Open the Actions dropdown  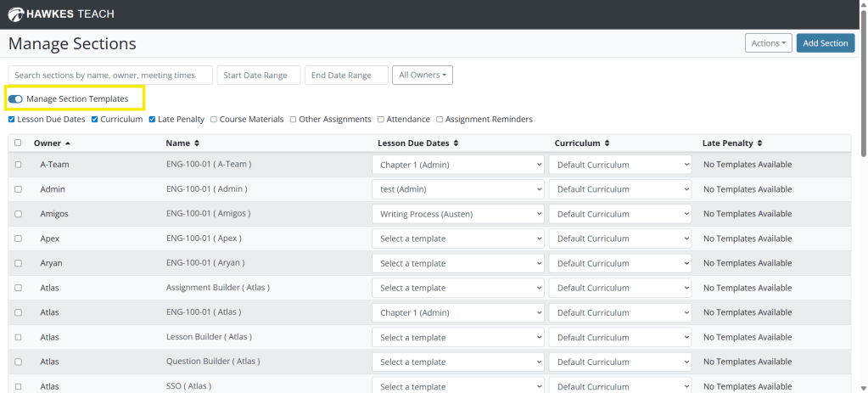[x=769, y=43]
